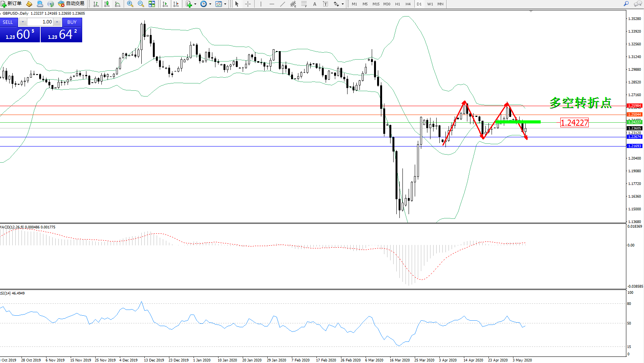Click the zoom in magnifier icon
Image resolution: width=644 pixels, height=363 pixels.
pyautogui.click(x=130, y=4)
